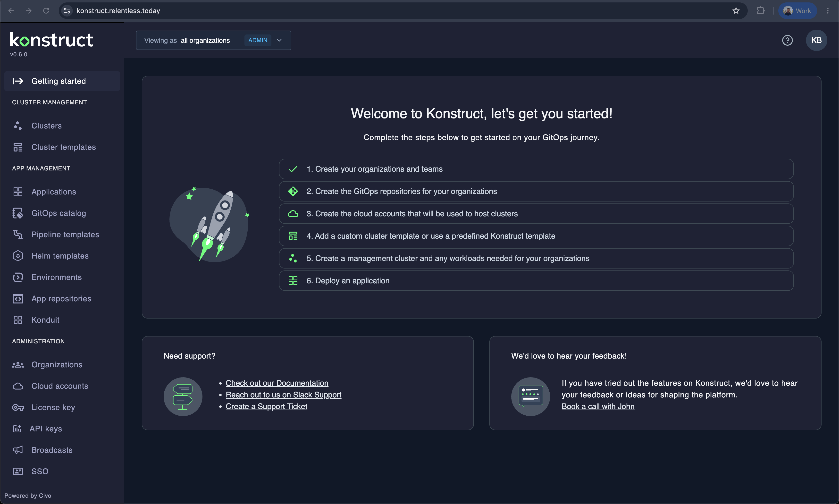839x504 pixels.
Task: Click the GitOps catalog sidebar icon
Action: 18,213
